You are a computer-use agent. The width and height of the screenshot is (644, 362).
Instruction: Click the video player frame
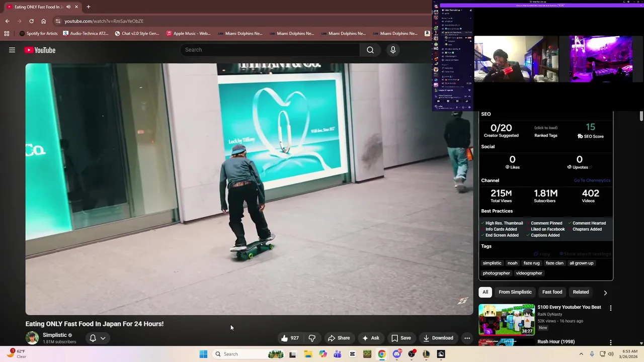pyautogui.click(x=249, y=189)
